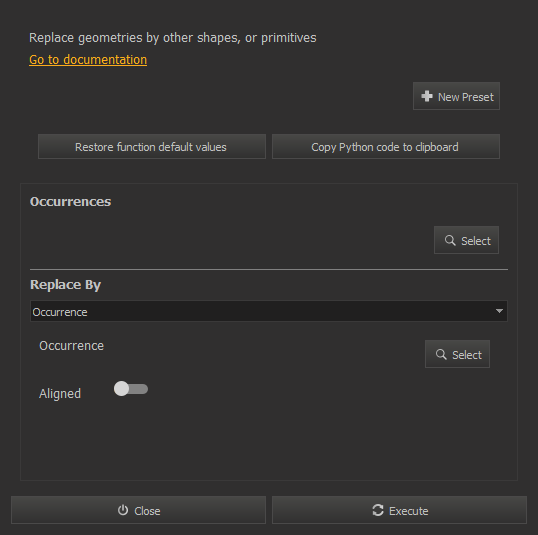The image size is (538, 535).
Task: Click the power icon on the Close button
Action: [123, 510]
